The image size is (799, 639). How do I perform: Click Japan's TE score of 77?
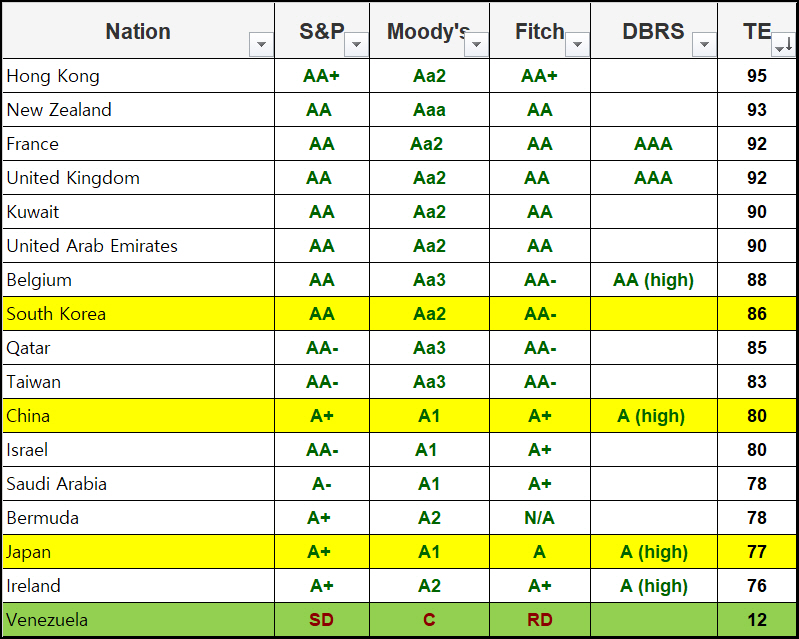pos(757,552)
